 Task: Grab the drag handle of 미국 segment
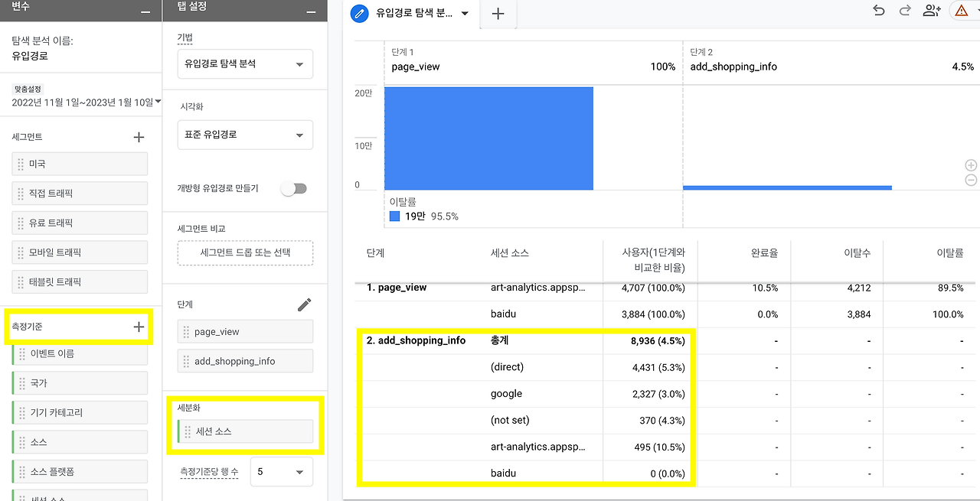pos(21,164)
